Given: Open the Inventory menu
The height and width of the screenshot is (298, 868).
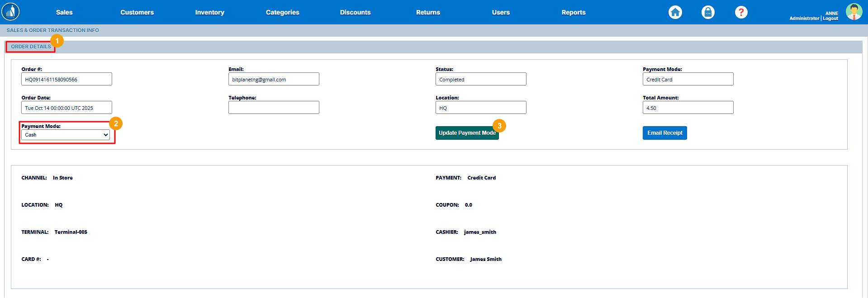Looking at the screenshot, I should (x=209, y=12).
